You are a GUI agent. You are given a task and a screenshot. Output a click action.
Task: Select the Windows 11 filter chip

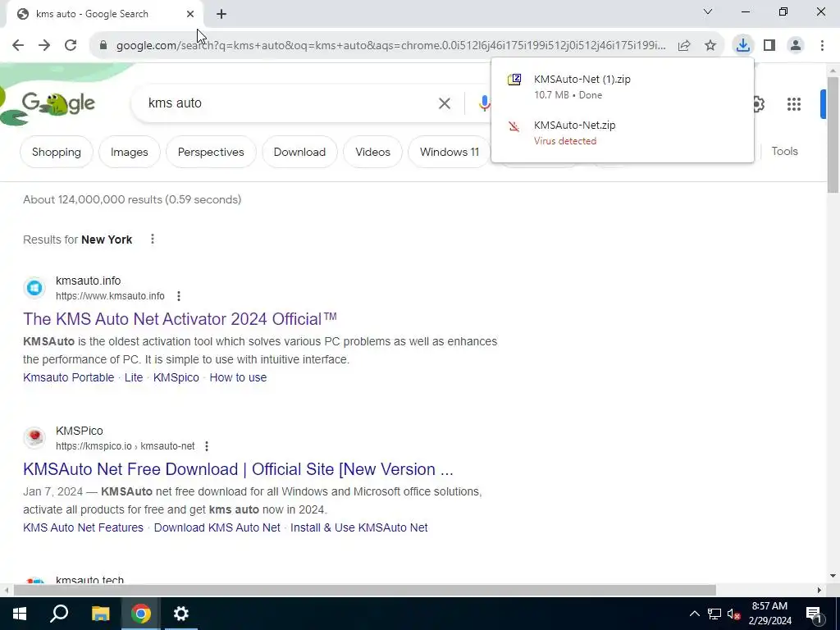(449, 152)
